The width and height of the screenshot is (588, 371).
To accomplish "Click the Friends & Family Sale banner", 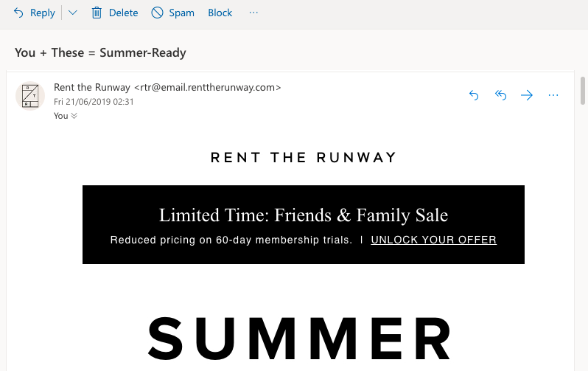I will coord(304,224).
